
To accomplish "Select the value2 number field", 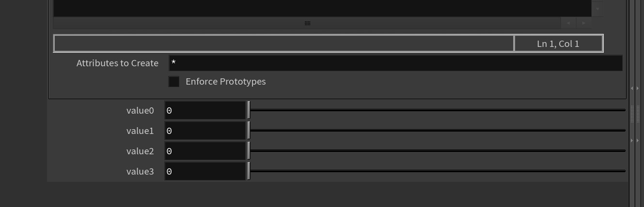I will tap(205, 151).
